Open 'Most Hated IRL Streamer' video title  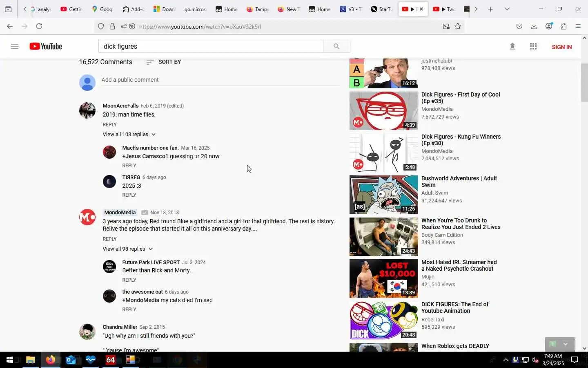[x=459, y=265]
